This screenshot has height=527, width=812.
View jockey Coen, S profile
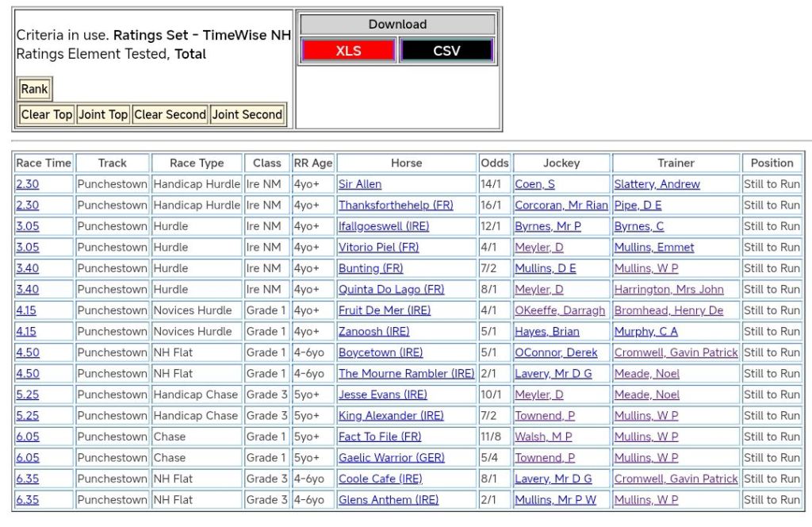(534, 184)
